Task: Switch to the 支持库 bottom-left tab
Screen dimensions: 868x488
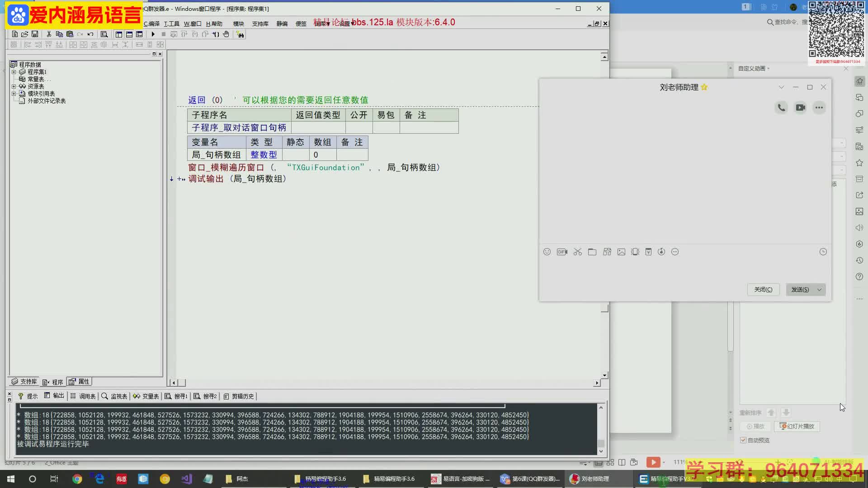Action: (24, 382)
